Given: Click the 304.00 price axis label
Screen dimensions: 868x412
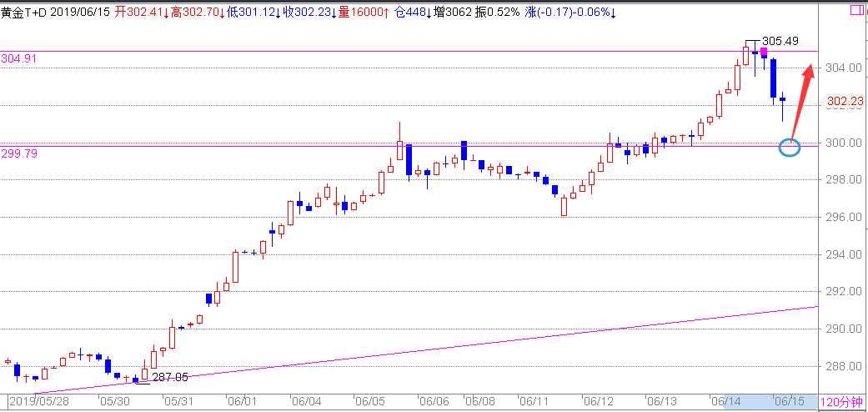Looking at the screenshot, I should 844,68.
